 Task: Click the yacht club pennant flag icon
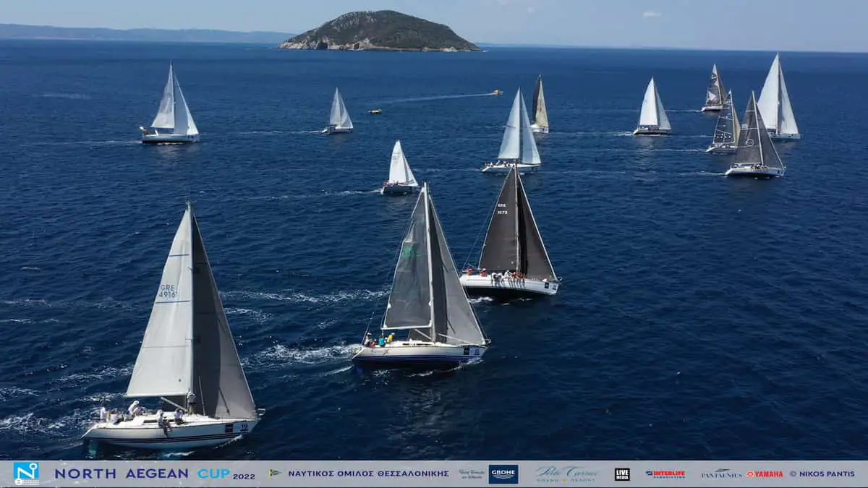click(275, 474)
